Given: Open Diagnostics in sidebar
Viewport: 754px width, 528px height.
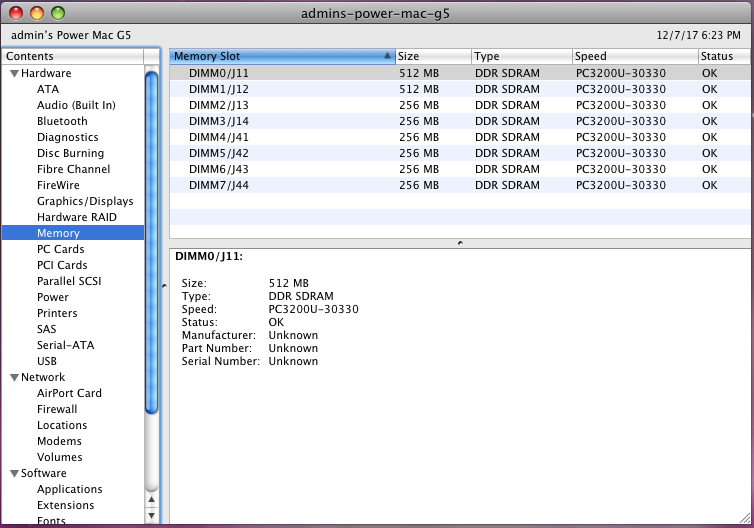Looking at the screenshot, I should pyautogui.click(x=68, y=137).
